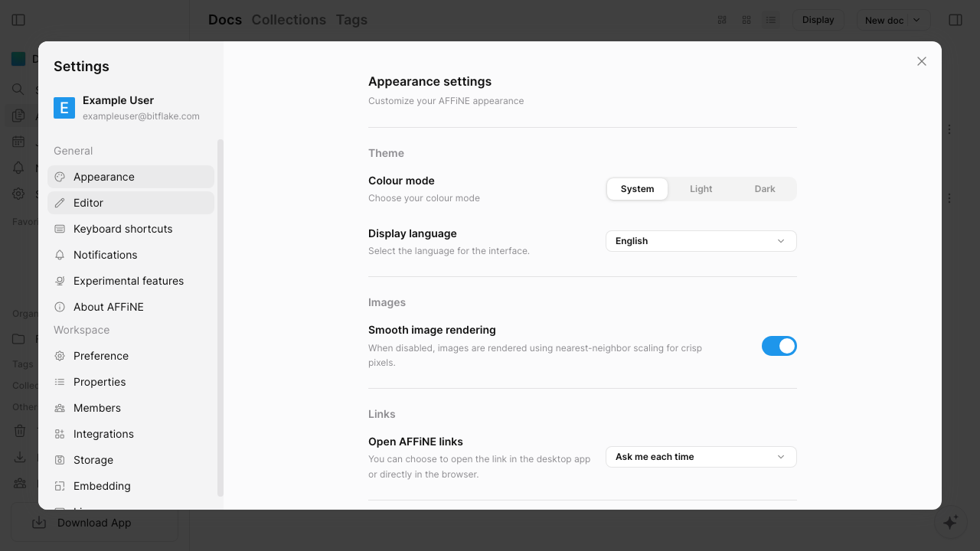
Task: Switch to the Docs tab
Action: (x=225, y=20)
